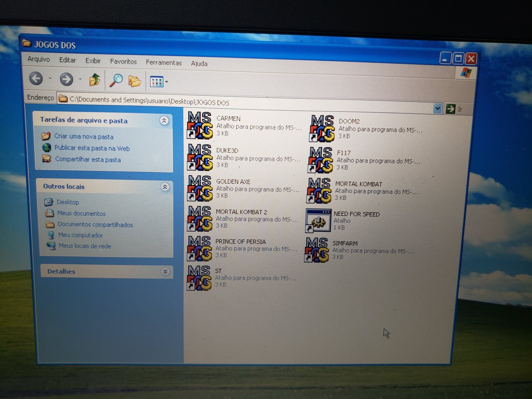The width and height of the screenshot is (532, 399).
Task: Select the DUKE3D shortcut icon
Action: coord(200,157)
